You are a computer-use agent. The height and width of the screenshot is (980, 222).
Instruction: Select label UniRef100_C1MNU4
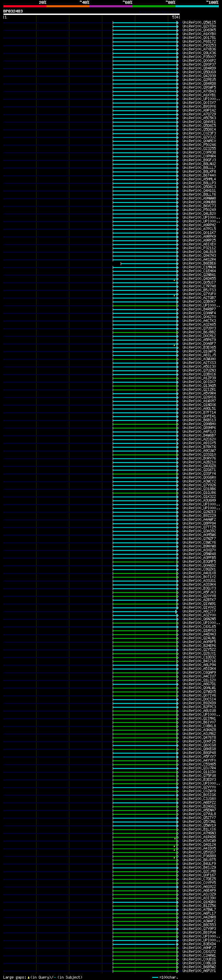199,267
